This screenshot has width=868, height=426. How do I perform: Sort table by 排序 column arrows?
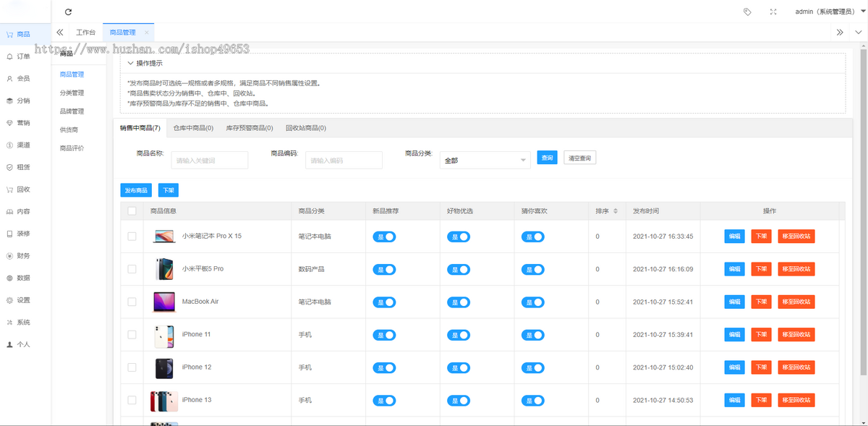[x=616, y=211]
